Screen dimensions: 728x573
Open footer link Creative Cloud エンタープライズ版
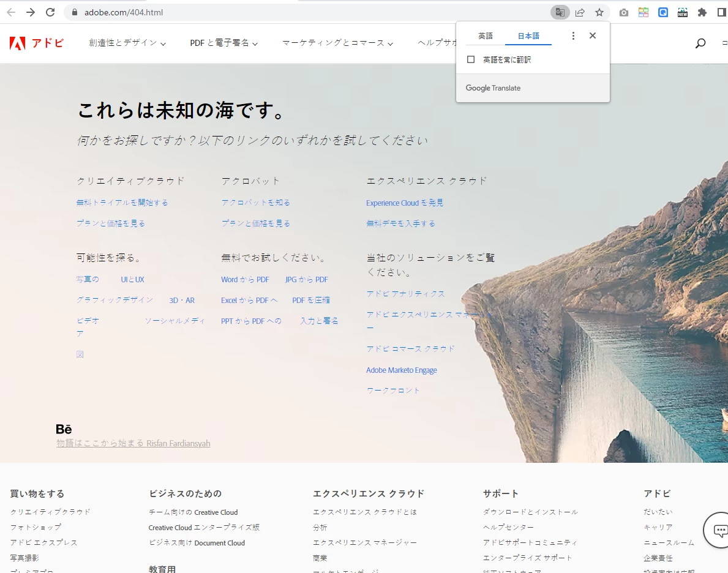pos(204,528)
